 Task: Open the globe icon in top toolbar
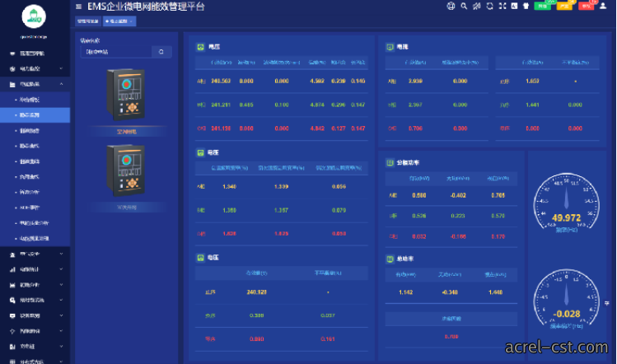pyautogui.click(x=451, y=6)
